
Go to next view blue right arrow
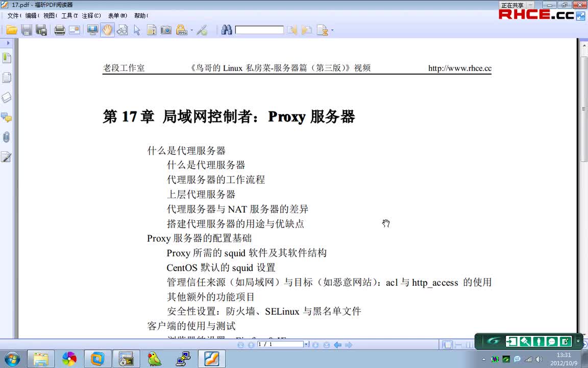point(349,344)
